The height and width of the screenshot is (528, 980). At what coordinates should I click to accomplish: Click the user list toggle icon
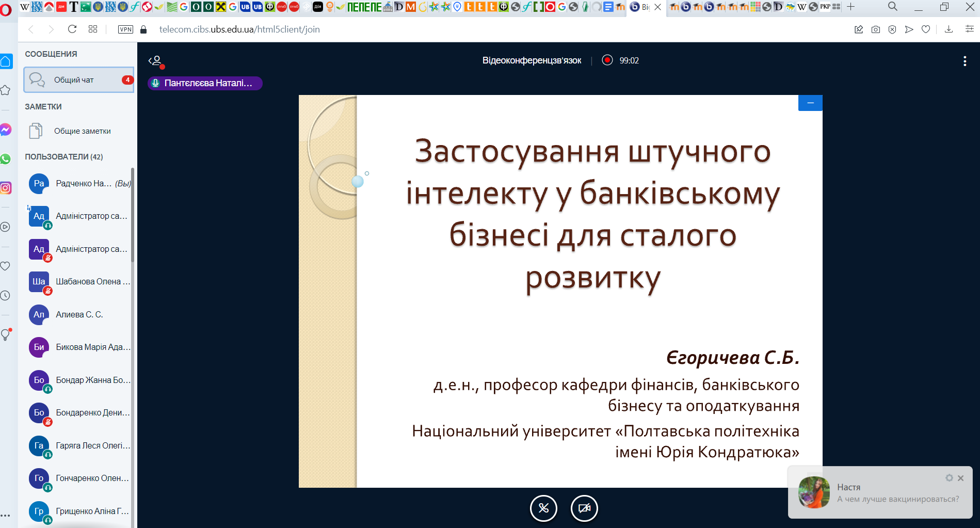(x=156, y=61)
